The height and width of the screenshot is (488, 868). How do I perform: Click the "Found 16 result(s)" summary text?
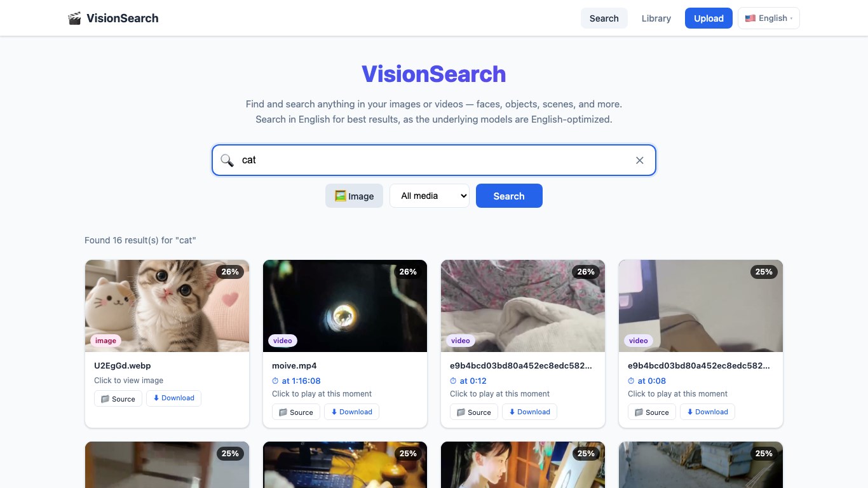click(140, 240)
